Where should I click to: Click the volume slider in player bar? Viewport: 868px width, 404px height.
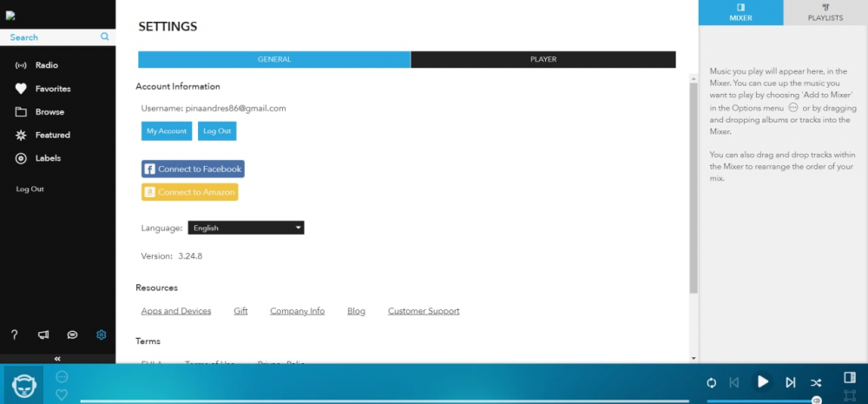click(x=762, y=401)
